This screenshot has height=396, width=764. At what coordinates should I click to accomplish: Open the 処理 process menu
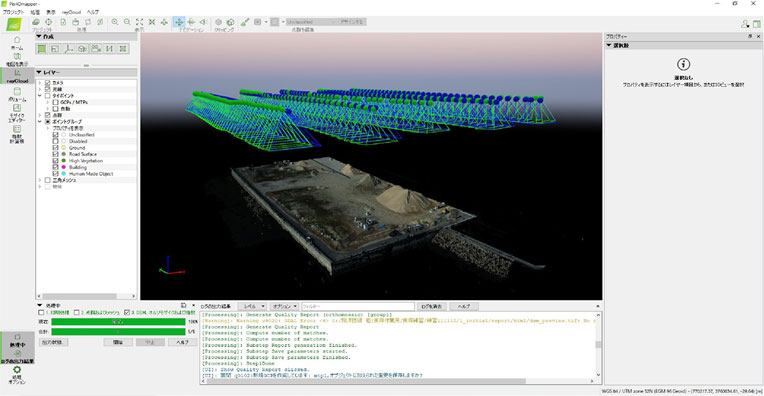coord(35,12)
